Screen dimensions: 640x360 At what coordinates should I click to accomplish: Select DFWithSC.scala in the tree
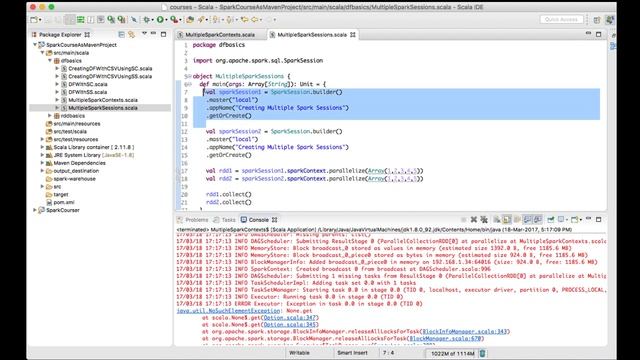click(x=88, y=84)
